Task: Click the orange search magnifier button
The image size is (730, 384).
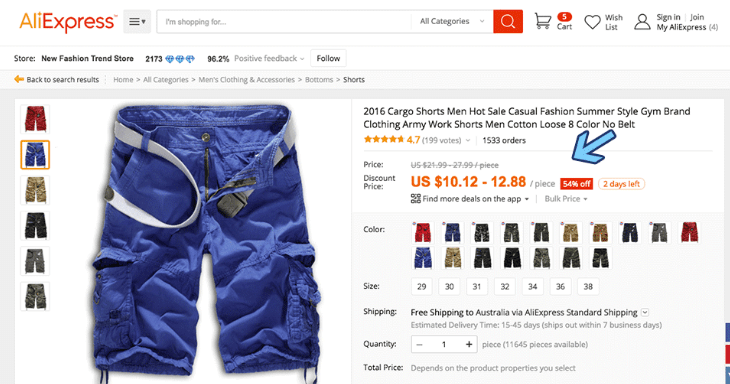Action: (x=507, y=21)
